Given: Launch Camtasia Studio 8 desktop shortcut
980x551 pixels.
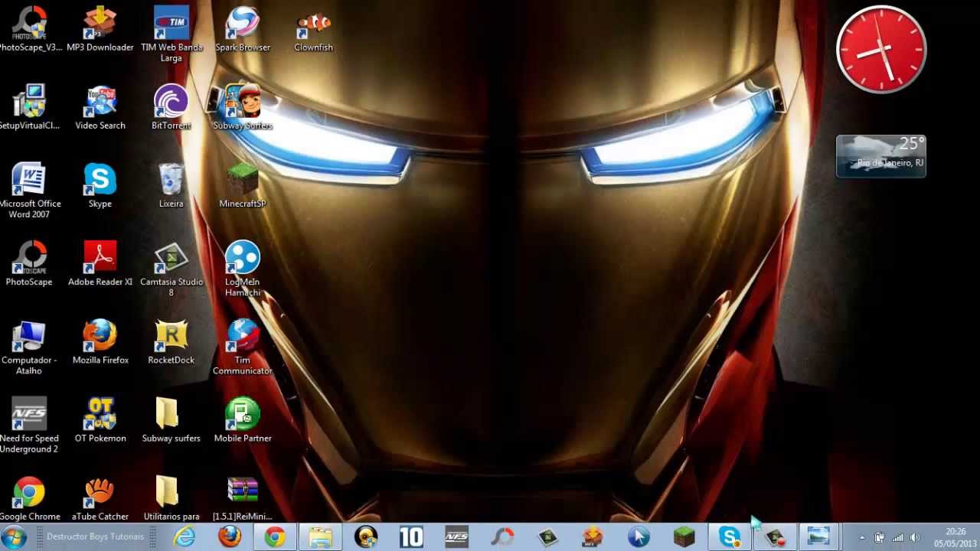Looking at the screenshot, I should click(x=171, y=269).
